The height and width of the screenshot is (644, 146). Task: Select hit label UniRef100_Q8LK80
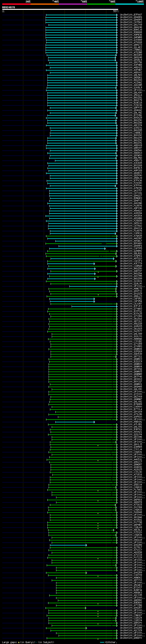point(131,93)
